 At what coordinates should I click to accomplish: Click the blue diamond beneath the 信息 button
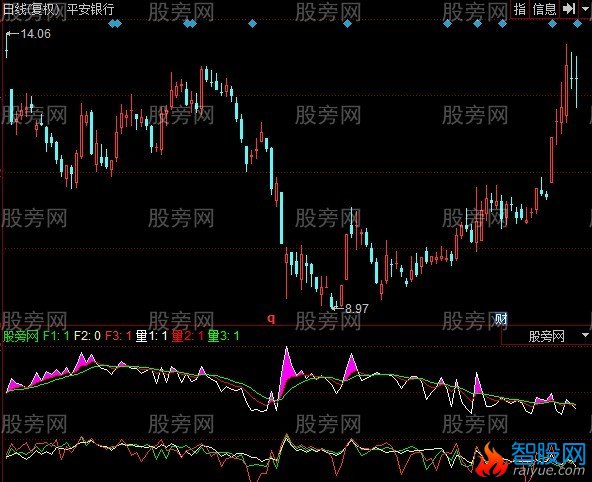point(552,24)
